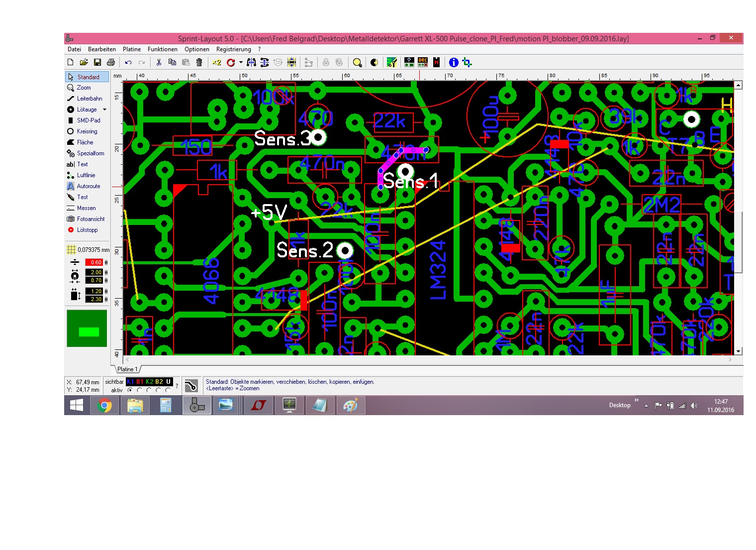
Task: Click the track width field 0.60
Action: pyautogui.click(x=94, y=262)
